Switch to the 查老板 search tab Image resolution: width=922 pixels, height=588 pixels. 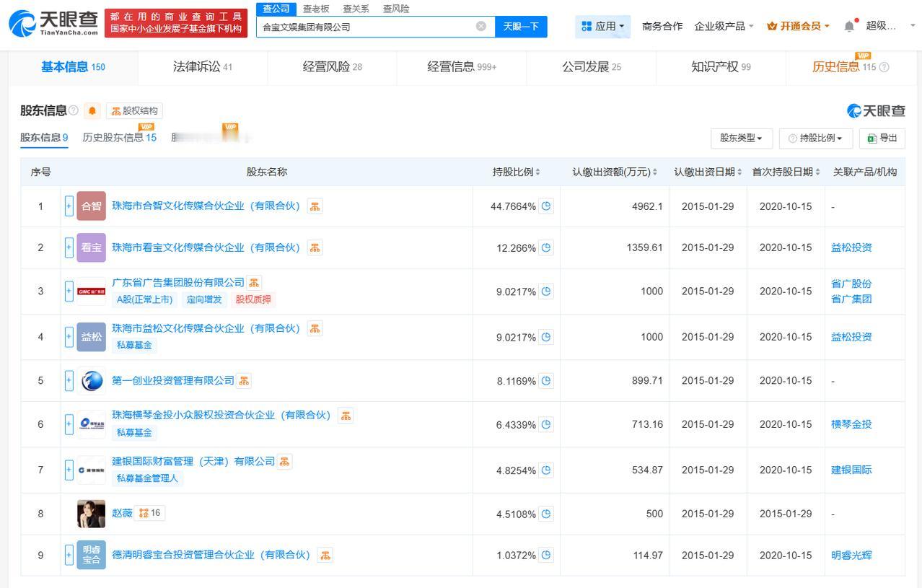316,9
